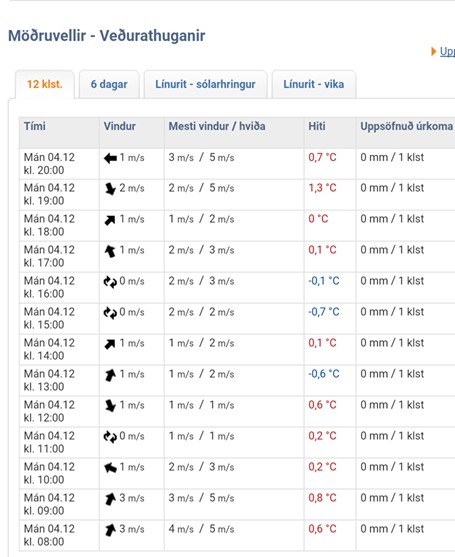Click the -0,7 °C temperature cell
455x557 pixels.
click(324, 312)
